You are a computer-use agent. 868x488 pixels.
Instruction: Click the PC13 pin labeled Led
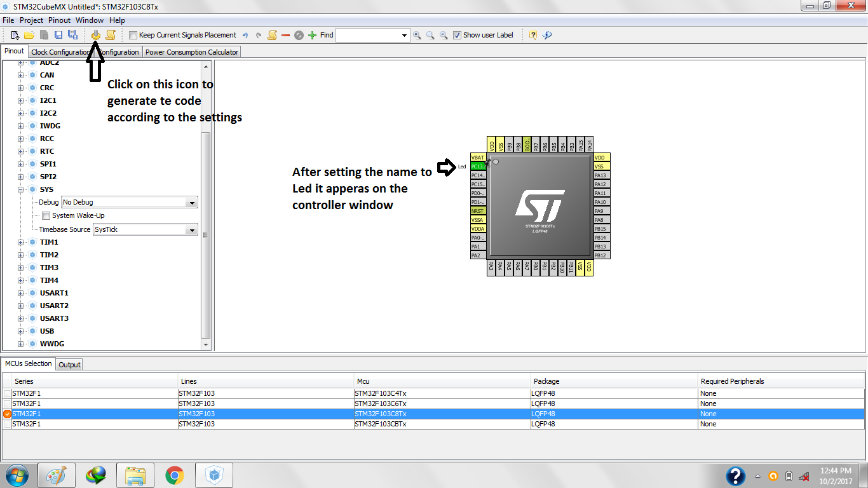(x=478, y=166)
